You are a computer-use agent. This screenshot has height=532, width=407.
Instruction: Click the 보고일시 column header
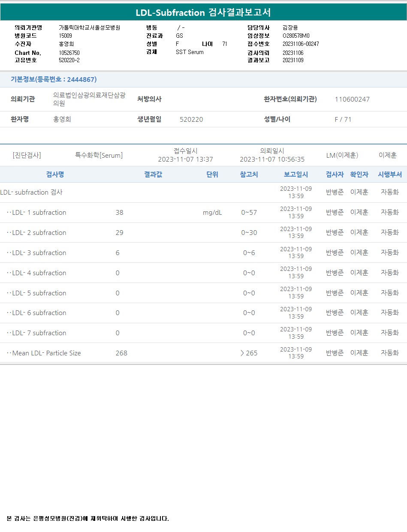(295, 174)
